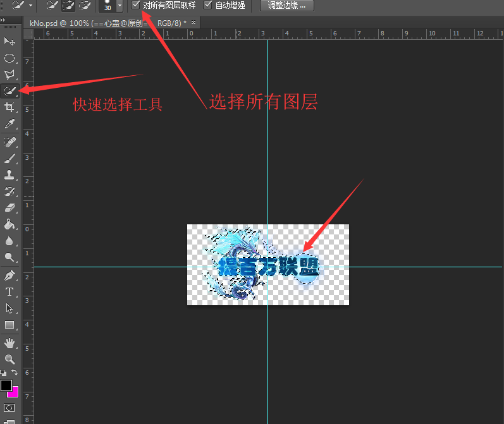Open the brush size picker dropdown arrow
This screenshot has width=504, height=424.
tap(120, 6)
